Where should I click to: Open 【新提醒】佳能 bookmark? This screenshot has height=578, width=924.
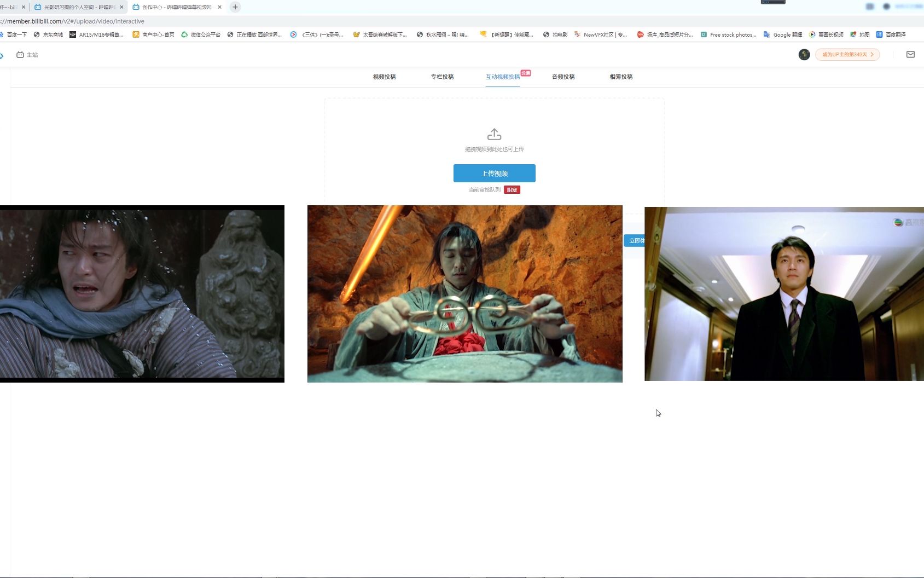click(506, 34)
